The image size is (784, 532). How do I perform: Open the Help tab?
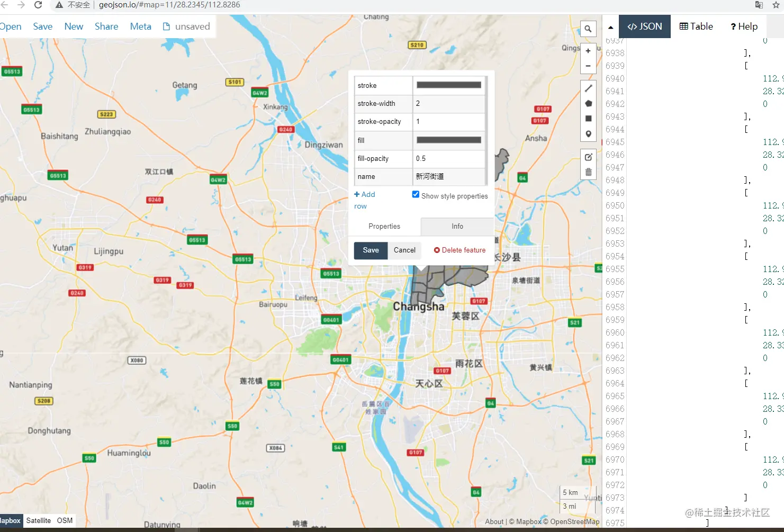tap(744, 26)
